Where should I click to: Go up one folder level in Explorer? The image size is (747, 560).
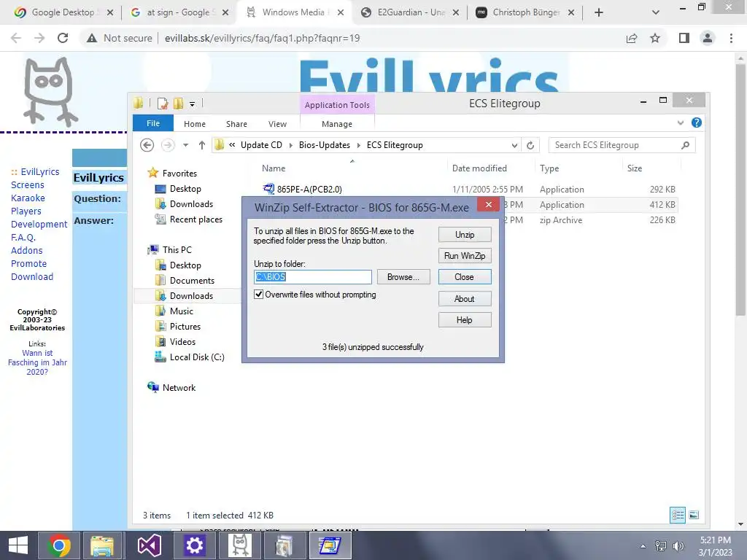(x=201, y=145)
